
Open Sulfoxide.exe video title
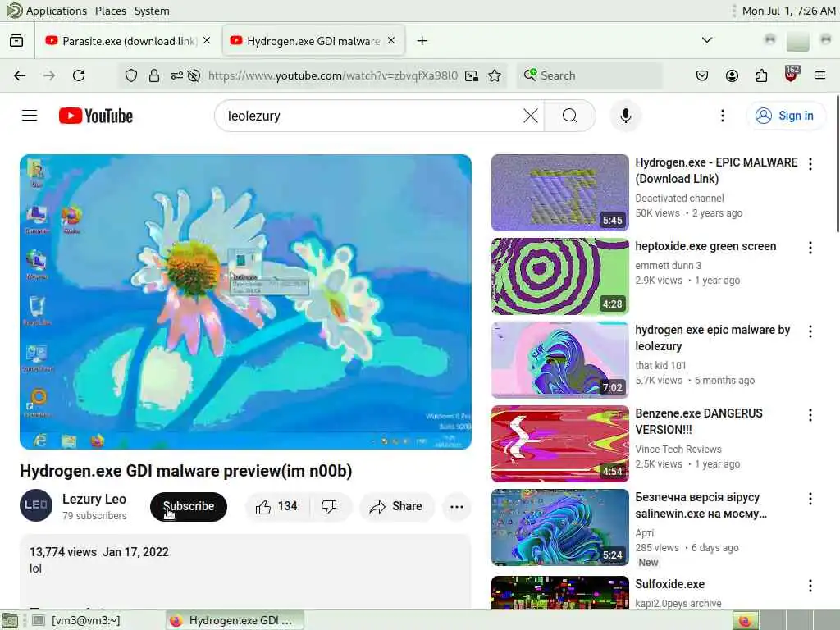(x=669, y=584)
